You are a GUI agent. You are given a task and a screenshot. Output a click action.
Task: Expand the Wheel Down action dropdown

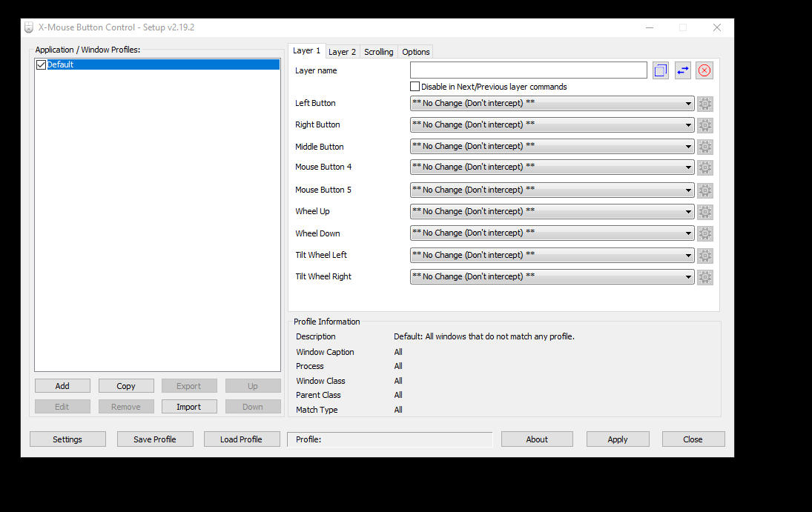click(x=552, y=233)
